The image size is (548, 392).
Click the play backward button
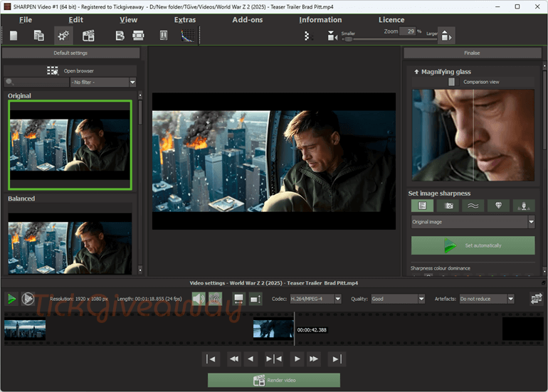coord(251,359)
